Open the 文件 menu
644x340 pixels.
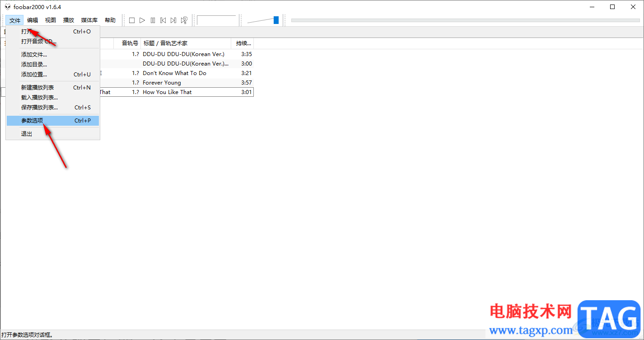(15, 20)
